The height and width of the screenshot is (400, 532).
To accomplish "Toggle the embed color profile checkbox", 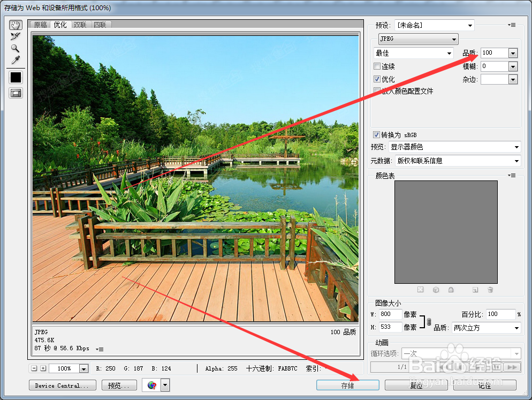I will pyautogui.click(x=377, y=90).
